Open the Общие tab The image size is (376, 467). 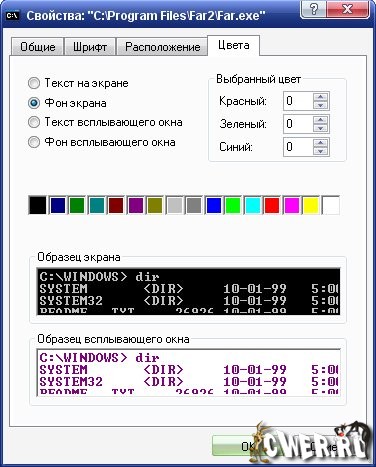click(38, 47)
